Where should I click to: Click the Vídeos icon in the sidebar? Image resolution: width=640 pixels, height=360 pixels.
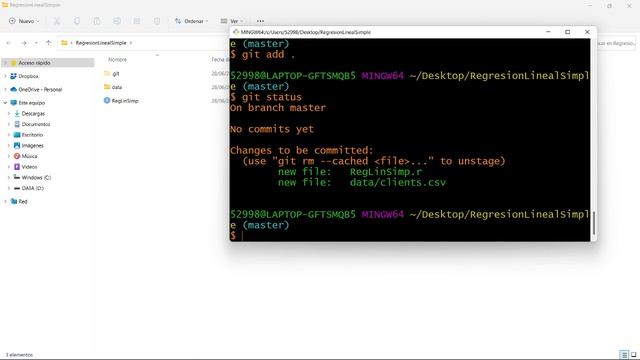coord(17,167)
